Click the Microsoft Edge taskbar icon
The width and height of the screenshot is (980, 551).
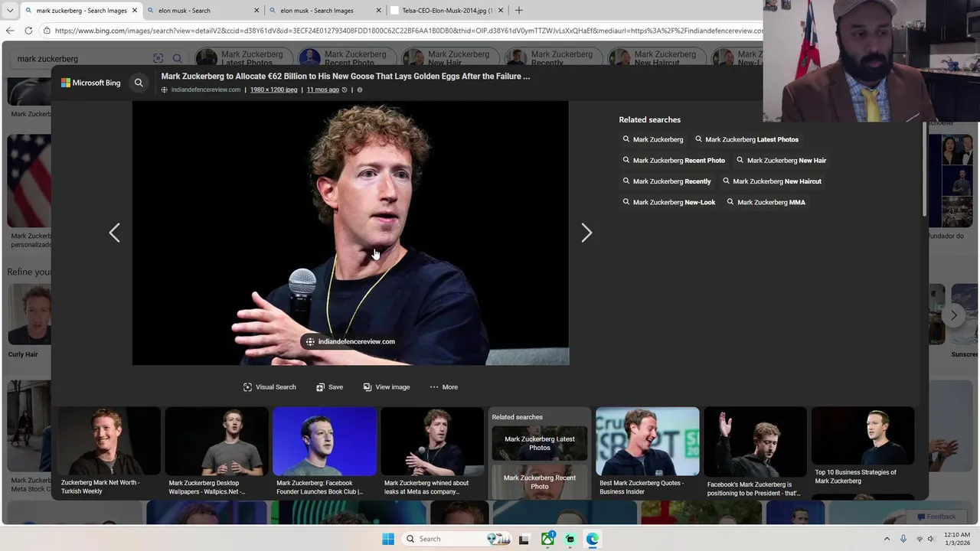click(593, 540)
